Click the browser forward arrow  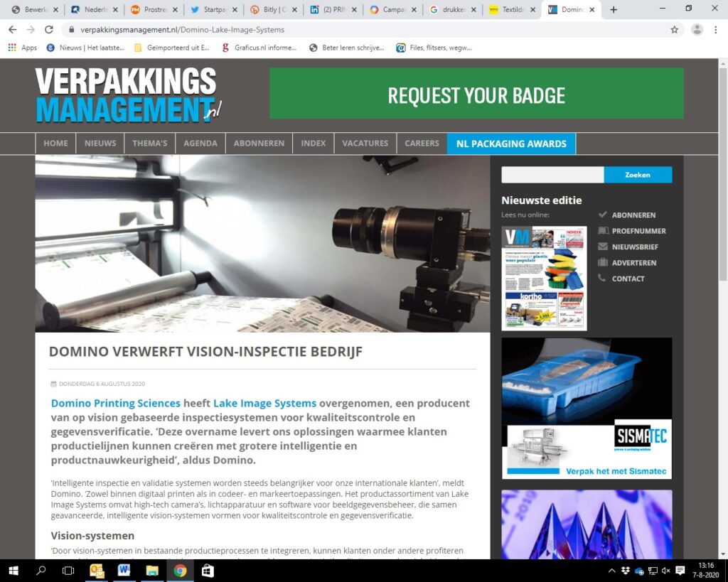tap(31, 30)
